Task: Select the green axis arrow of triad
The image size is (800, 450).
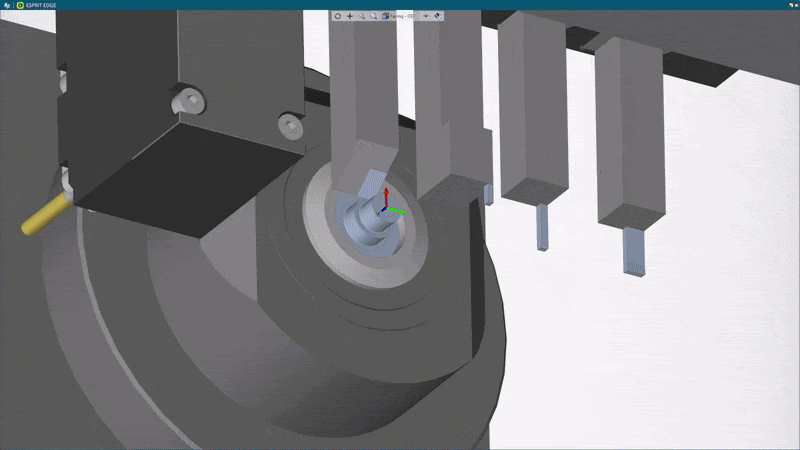Action: 398,211
